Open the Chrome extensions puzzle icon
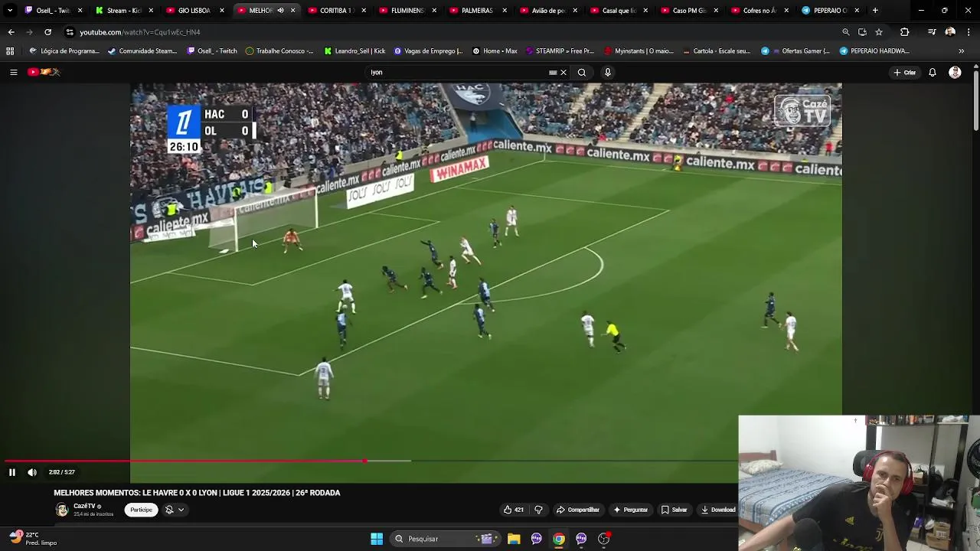Screen dimensions: 980x551 click(x=904, y=32)
